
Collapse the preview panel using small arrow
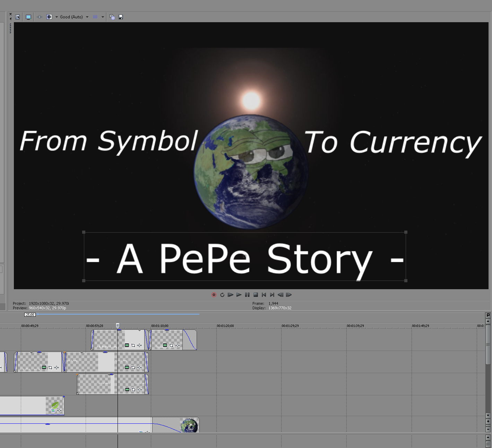[10, 19]
